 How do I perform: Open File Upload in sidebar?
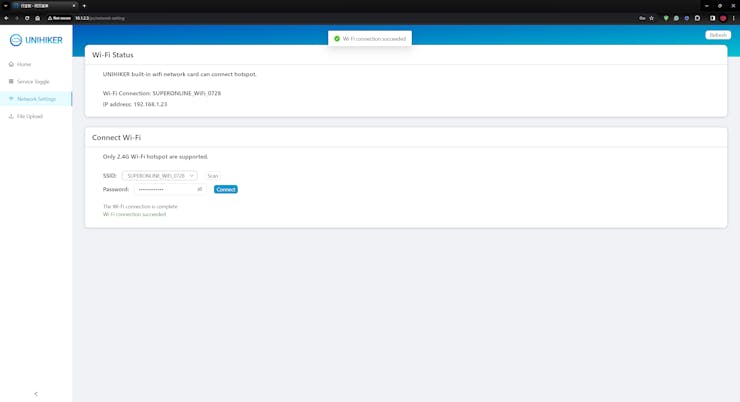pos(36,117)
